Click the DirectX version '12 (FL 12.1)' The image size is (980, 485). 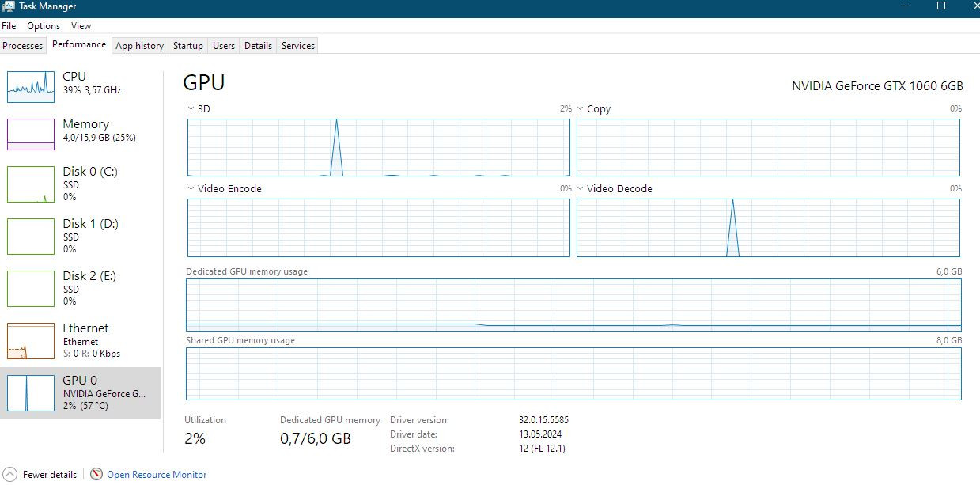tap(542, 449)
